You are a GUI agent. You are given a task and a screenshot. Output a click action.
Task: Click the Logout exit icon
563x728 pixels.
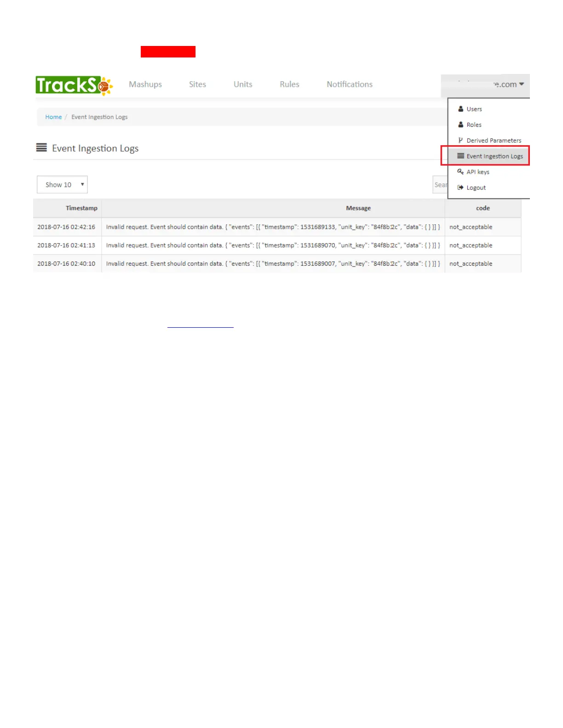pos(460,187)
